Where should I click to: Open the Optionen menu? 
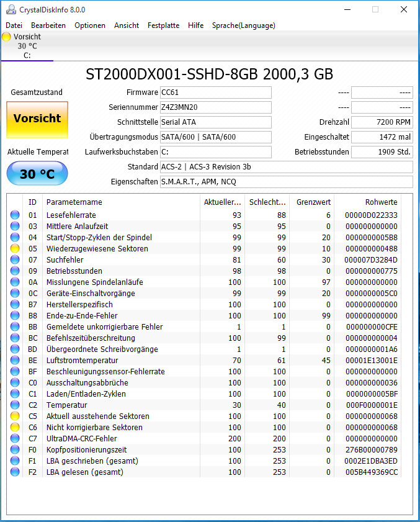pyautogui.click(x=90, y=25)
